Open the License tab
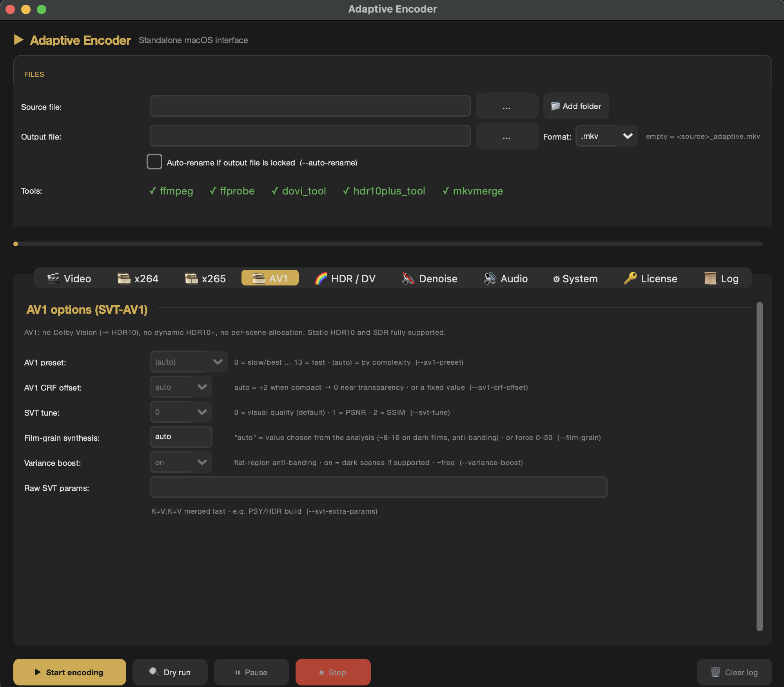 point(651,278)
